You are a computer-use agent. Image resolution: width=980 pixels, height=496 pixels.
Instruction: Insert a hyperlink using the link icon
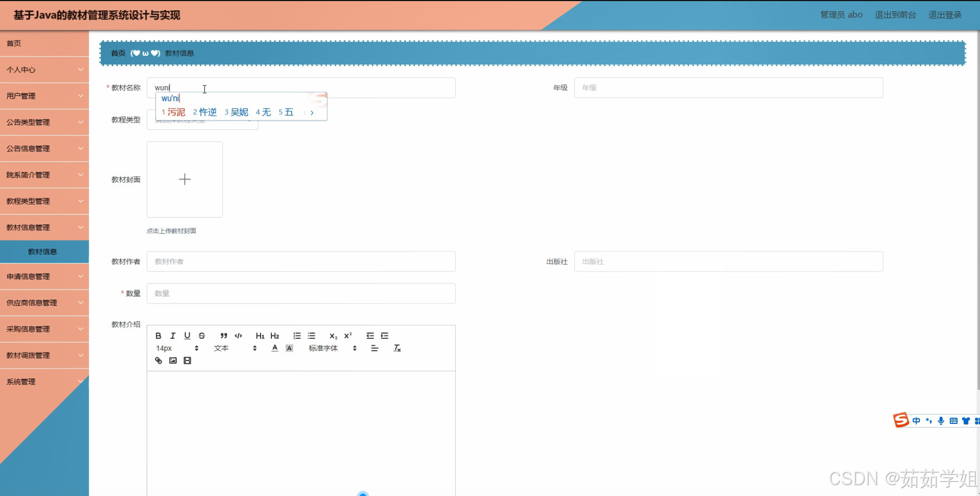click(158, 360)
